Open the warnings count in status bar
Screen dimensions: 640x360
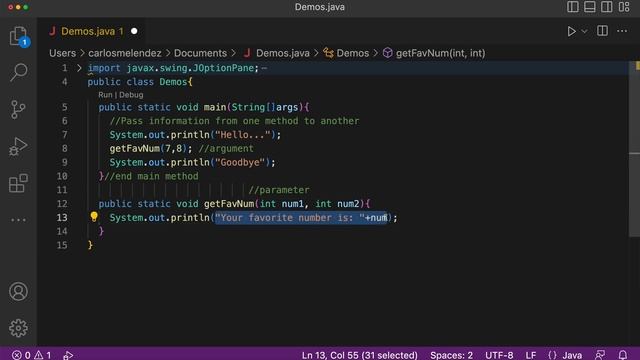(x=42, y=355)
